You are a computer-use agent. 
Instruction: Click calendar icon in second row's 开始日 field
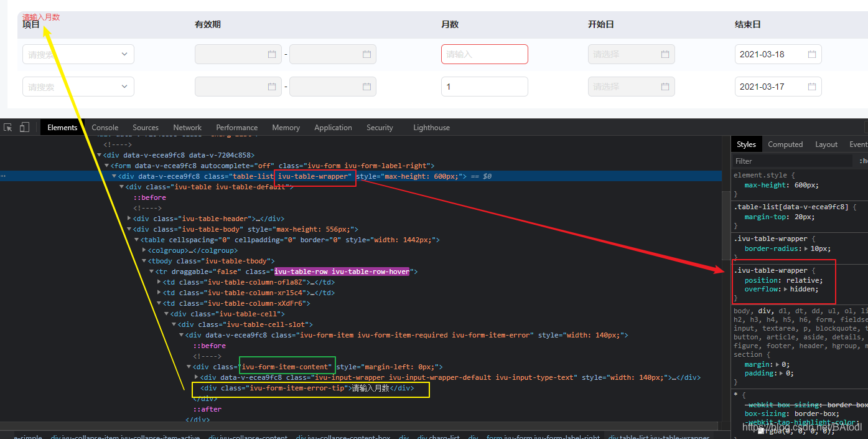tap(665, 87)
